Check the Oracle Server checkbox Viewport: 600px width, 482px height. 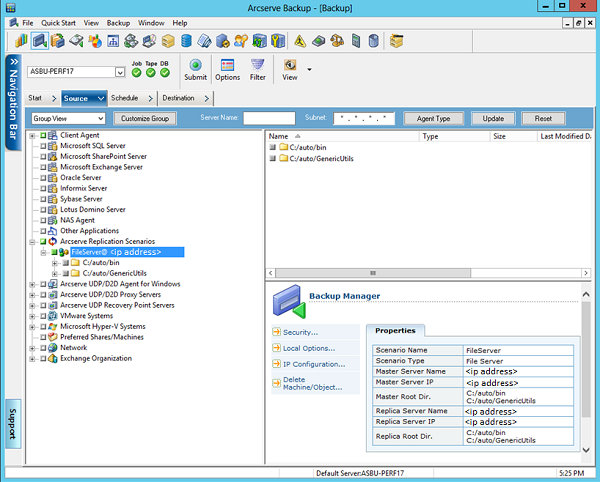[x=43, y=178]
